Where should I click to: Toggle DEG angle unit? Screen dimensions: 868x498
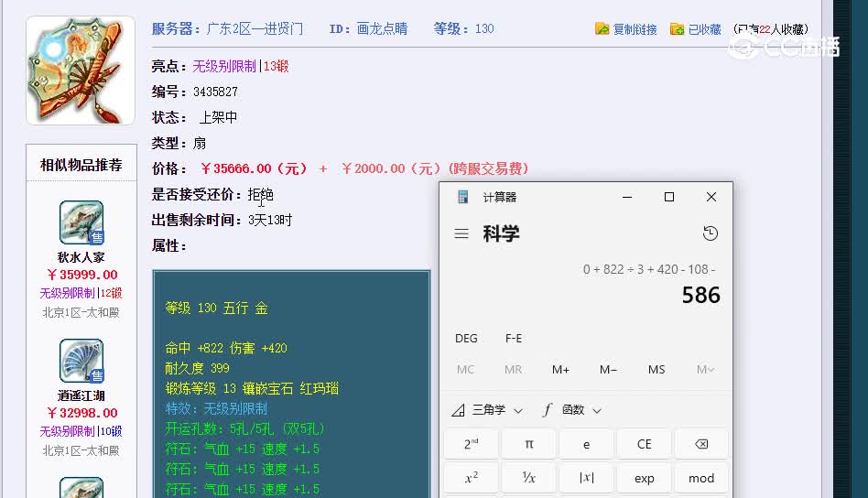[466, 338]
